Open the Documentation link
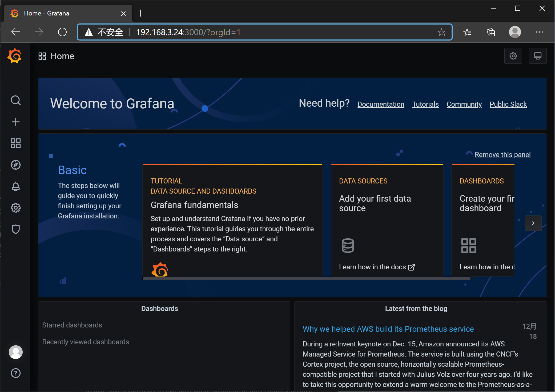This screenshot has width=555, height=392. (381, 104)
